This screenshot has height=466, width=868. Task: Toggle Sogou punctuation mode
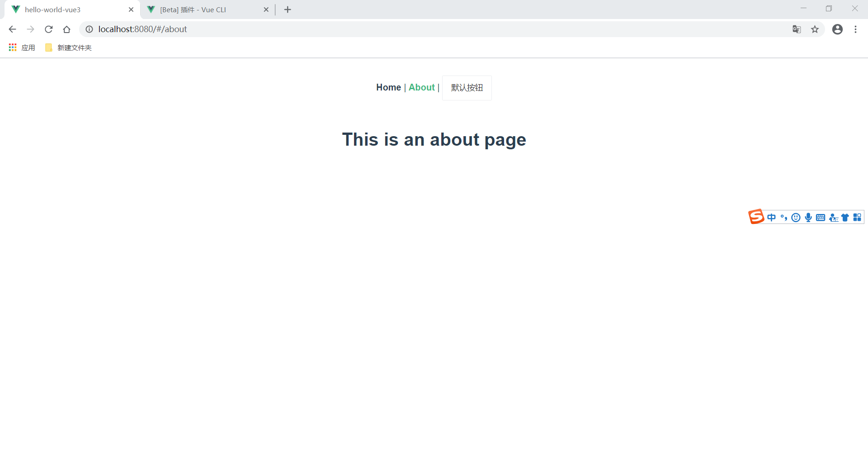click(784, 217)
